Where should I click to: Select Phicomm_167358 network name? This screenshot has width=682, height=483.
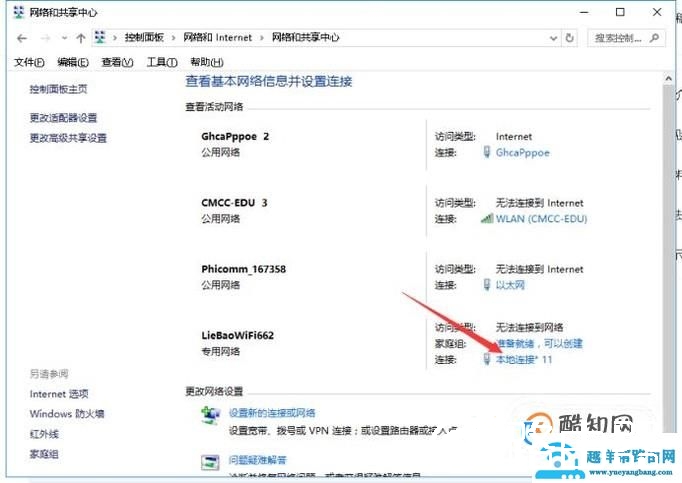(x=244, y=269)
